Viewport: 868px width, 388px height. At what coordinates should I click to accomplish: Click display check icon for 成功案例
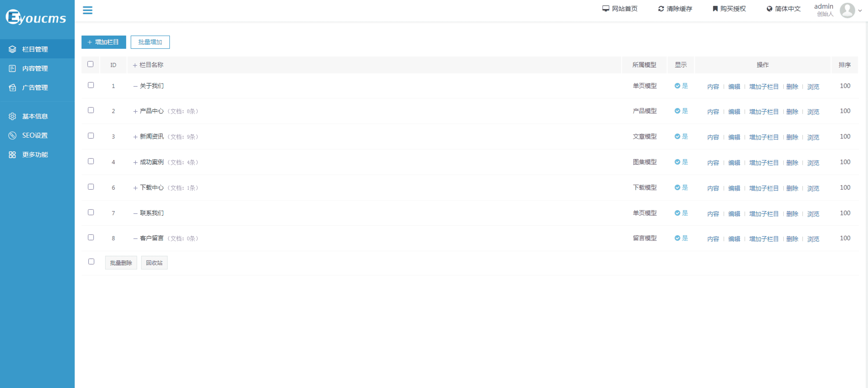click(677, 162)
